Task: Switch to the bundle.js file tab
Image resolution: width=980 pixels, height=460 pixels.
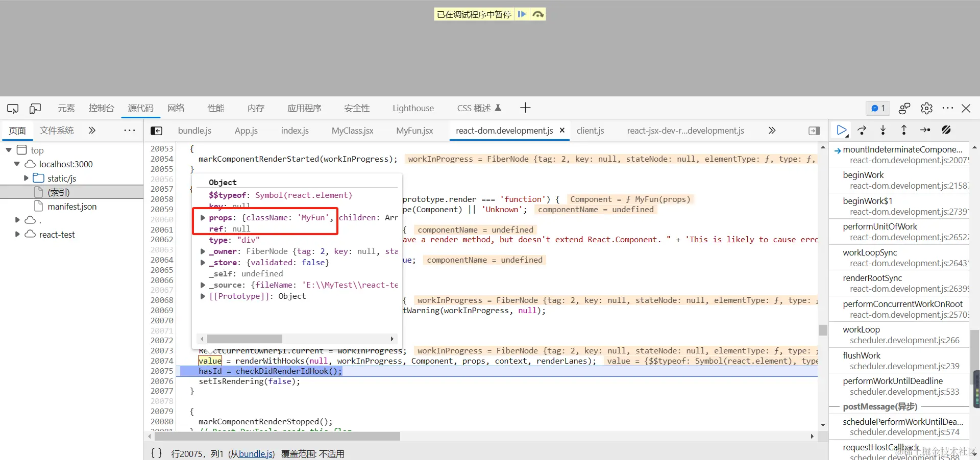Action: pos(194,131)
